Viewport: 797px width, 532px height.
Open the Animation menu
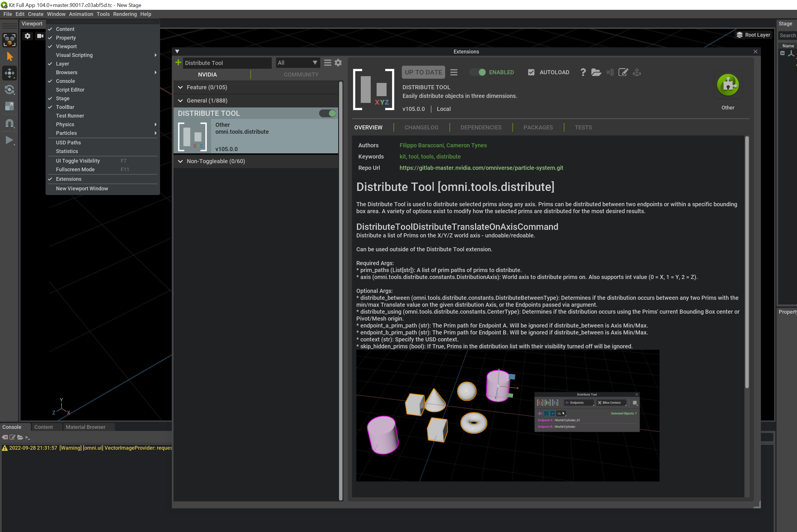pos(81,14)
